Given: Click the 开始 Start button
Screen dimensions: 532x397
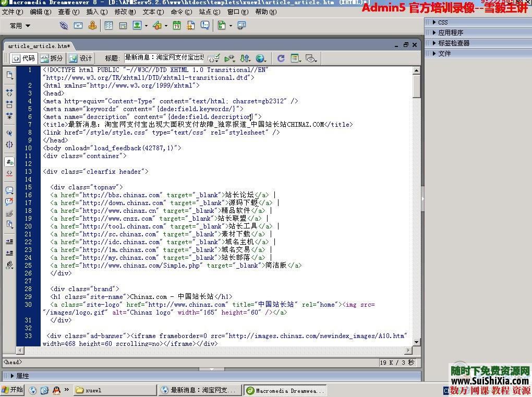Looking at the screenshot, I should (13, 390).
